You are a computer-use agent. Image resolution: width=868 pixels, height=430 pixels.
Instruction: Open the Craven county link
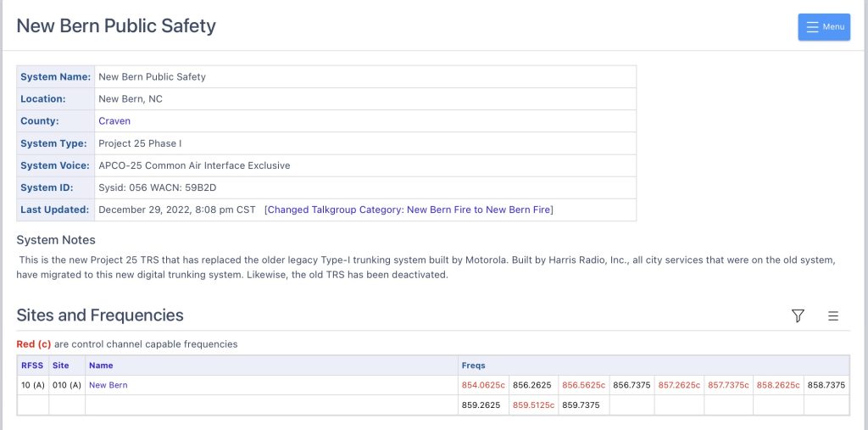point(114,121)
